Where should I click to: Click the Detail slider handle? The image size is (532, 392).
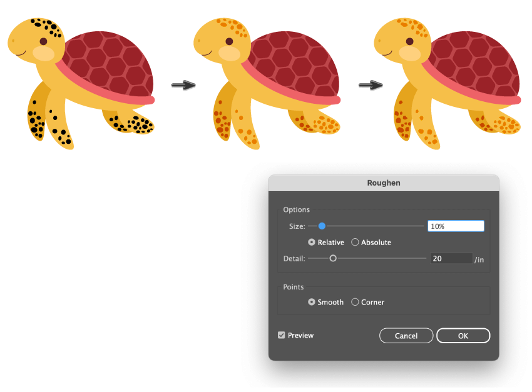click(x=333, y=258)
